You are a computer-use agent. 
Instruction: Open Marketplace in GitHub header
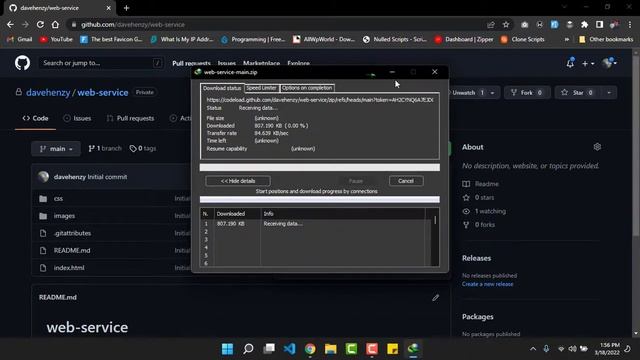(x=262, y=63)
